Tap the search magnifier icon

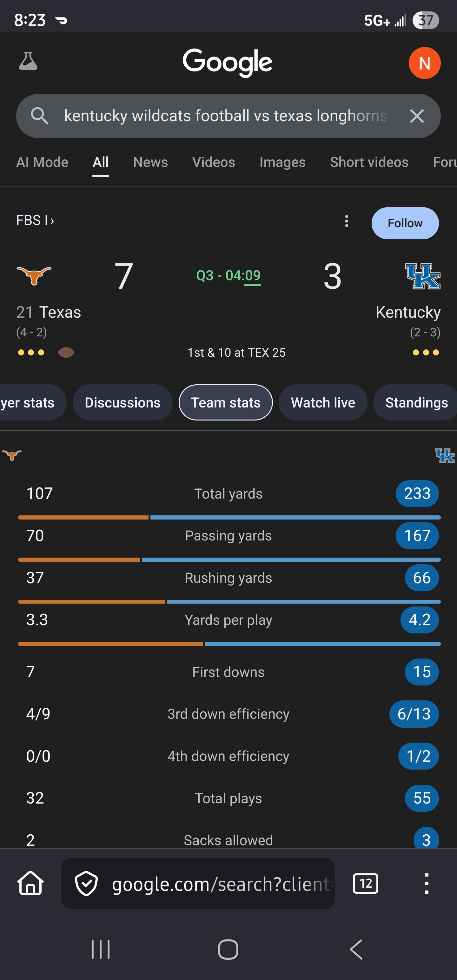[x=40, y=116]
